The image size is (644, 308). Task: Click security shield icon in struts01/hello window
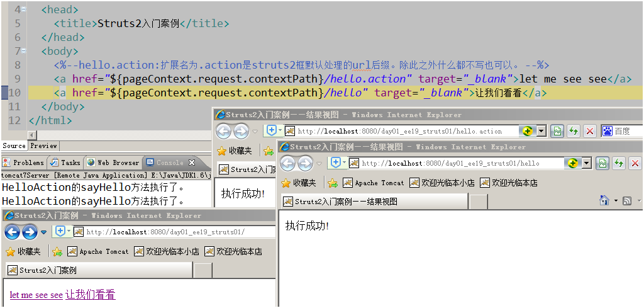click(x=336, y=163)
